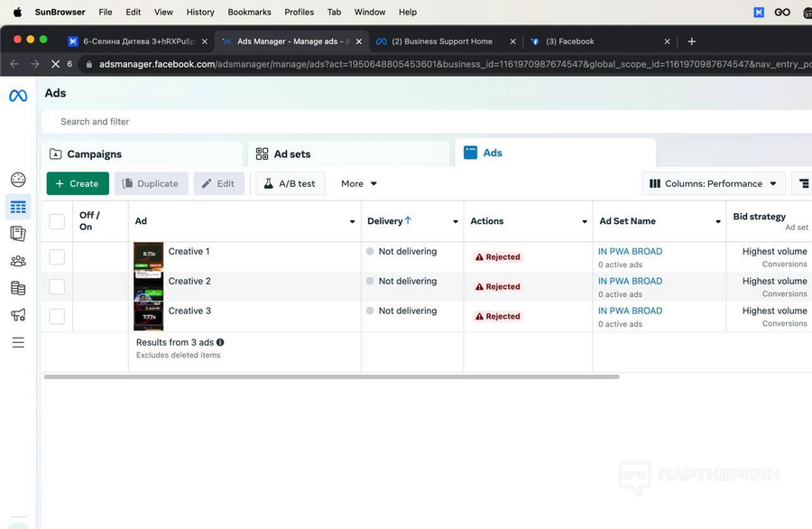This screenshot has height=529, width=812.
Task: Tick the checkbox for Creative 2
Action: pyautogui.click(x=57, y=286)
